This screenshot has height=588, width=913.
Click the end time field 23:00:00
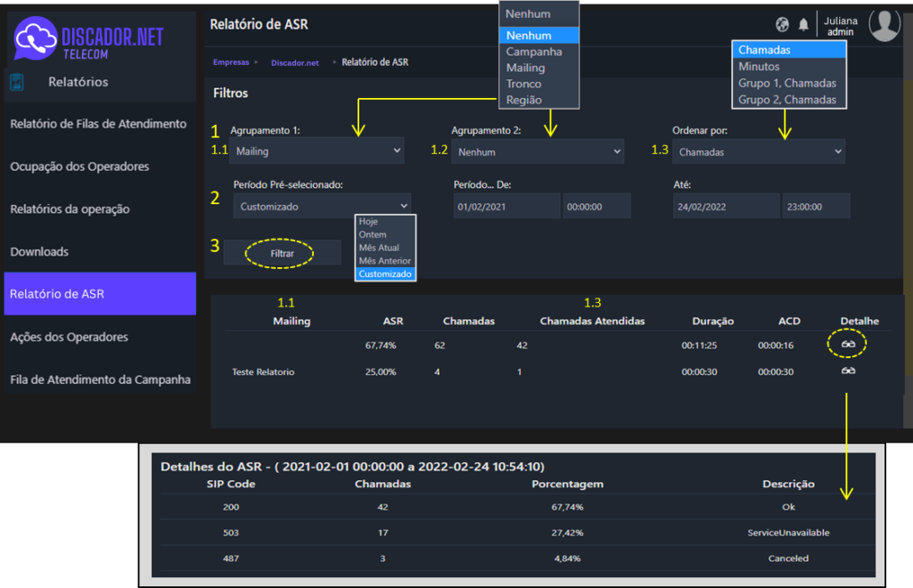click(x=816, y=207)
